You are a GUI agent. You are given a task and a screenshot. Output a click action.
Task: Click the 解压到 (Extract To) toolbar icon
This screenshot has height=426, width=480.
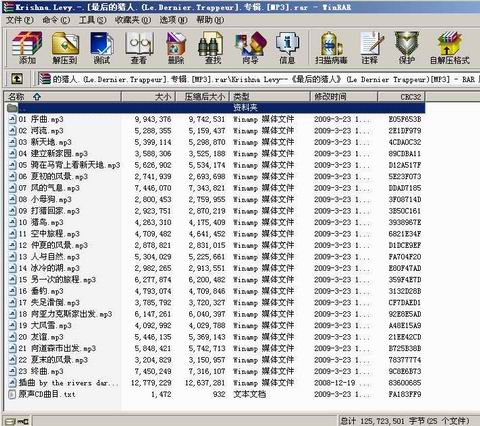tap(65, 47)
